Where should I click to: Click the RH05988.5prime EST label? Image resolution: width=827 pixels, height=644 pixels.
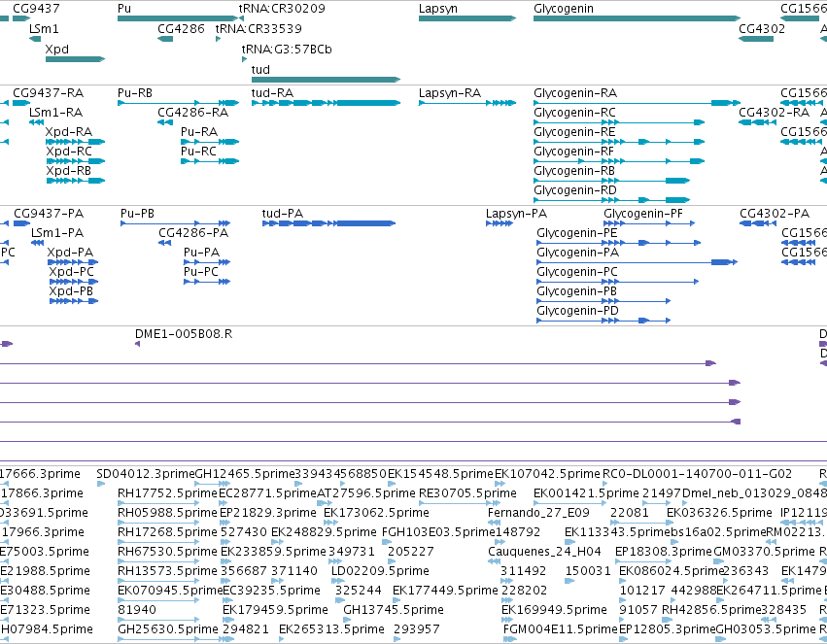167,513
